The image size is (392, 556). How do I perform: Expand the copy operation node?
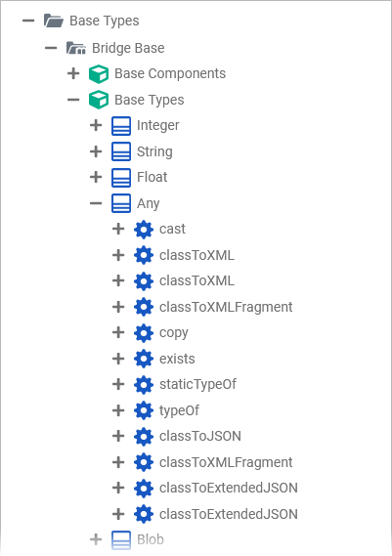[118, 332]
